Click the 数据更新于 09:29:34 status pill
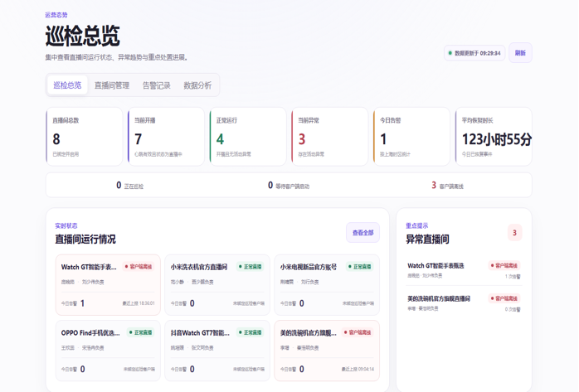This screenshot has height=392, width=579. pos(474,53)
